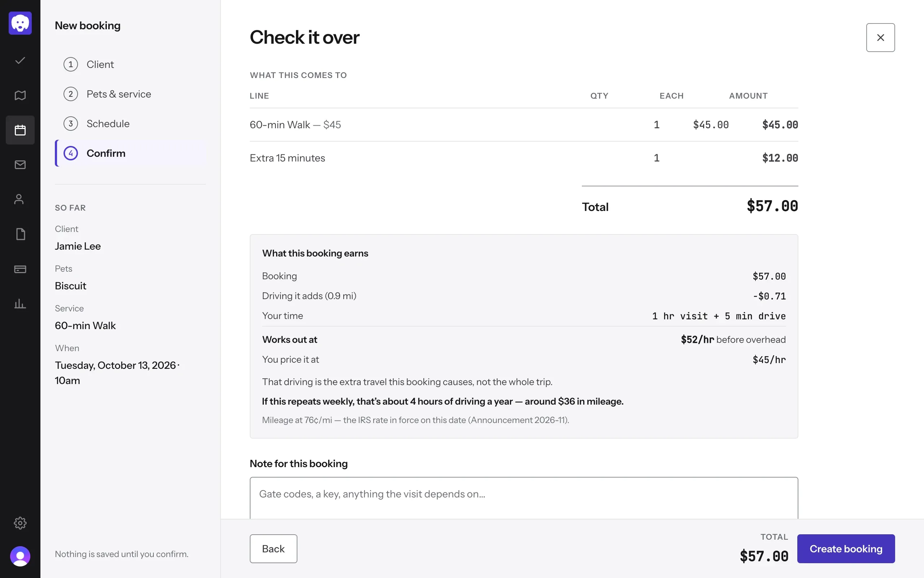Click the user avatar in sidebar
This screenshot has width=924, height=578.
20,556
